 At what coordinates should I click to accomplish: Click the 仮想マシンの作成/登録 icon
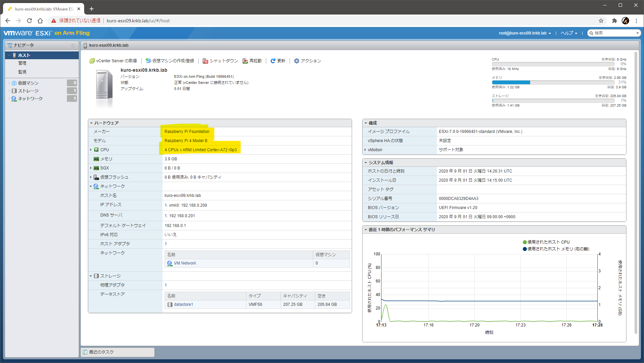click(x=148, y=61)
